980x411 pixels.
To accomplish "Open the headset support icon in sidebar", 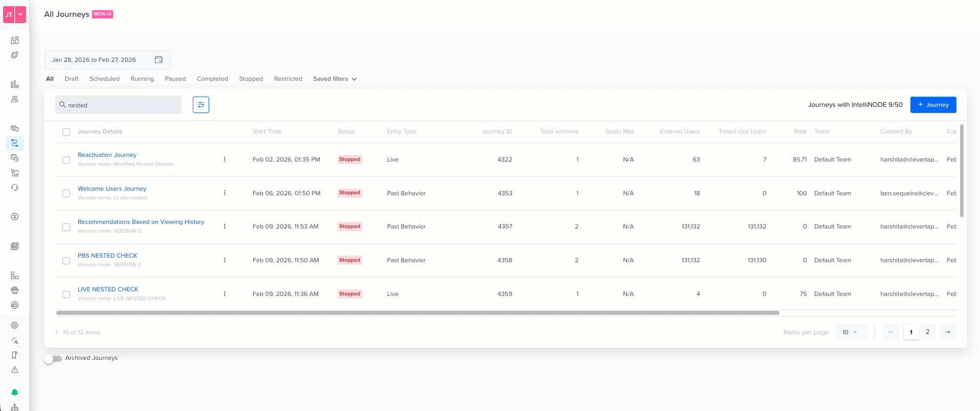I will click(15, 188).
